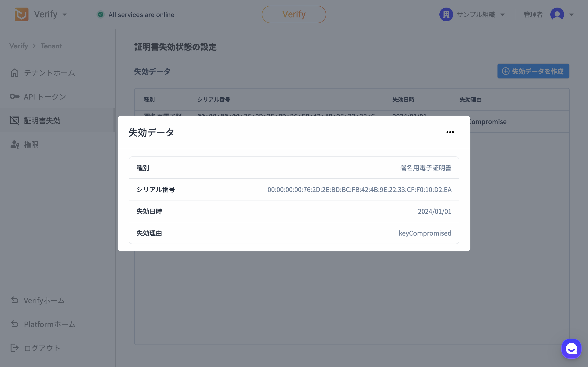Screen dimensions: 588x367
Task: Click the 証明書失効 sidebar icon
Action: pos(14,120)
